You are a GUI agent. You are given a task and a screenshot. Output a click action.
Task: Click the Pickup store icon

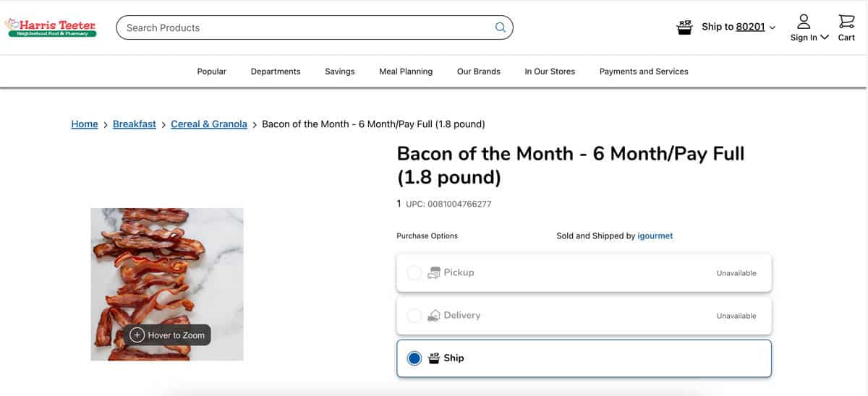434,272
